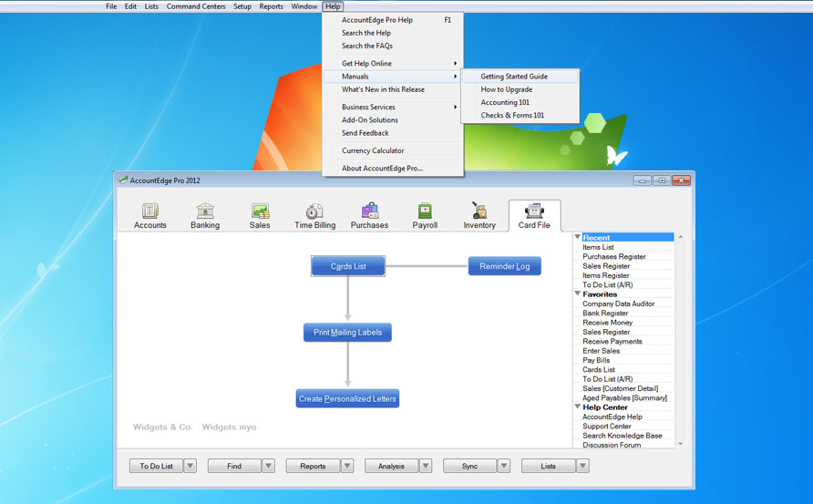Screen dimensions: 813x504
Task: Click the AccountEdge Pro 2012 title bar icon
Action: tap(123, 180)
